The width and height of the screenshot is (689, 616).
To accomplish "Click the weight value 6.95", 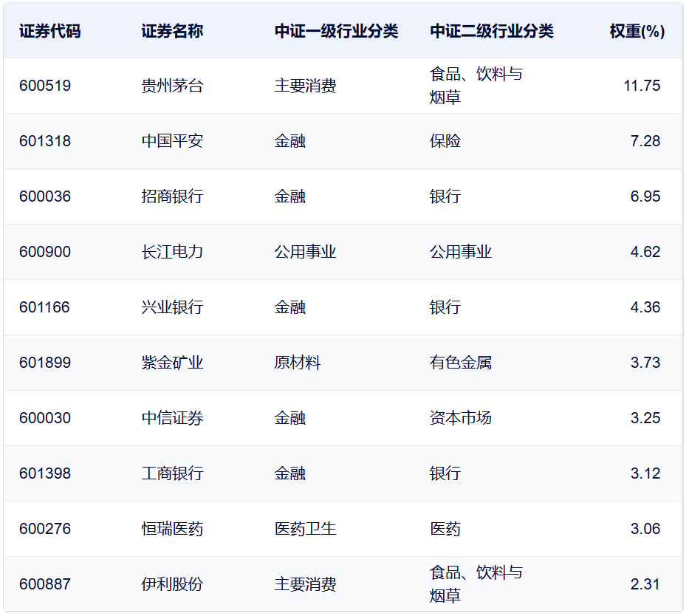I will pos(645,196).
